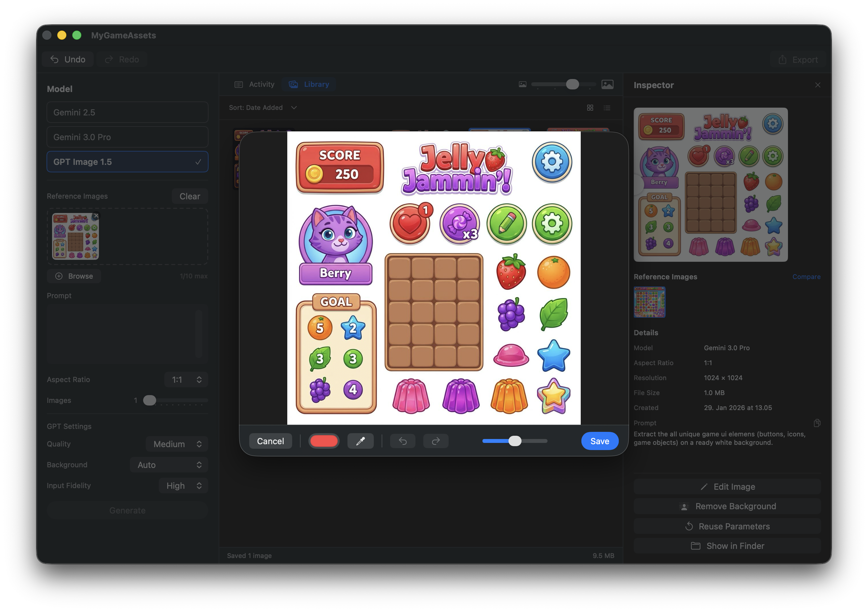
Task: Switch to list view icon
Action: point(607,108)
